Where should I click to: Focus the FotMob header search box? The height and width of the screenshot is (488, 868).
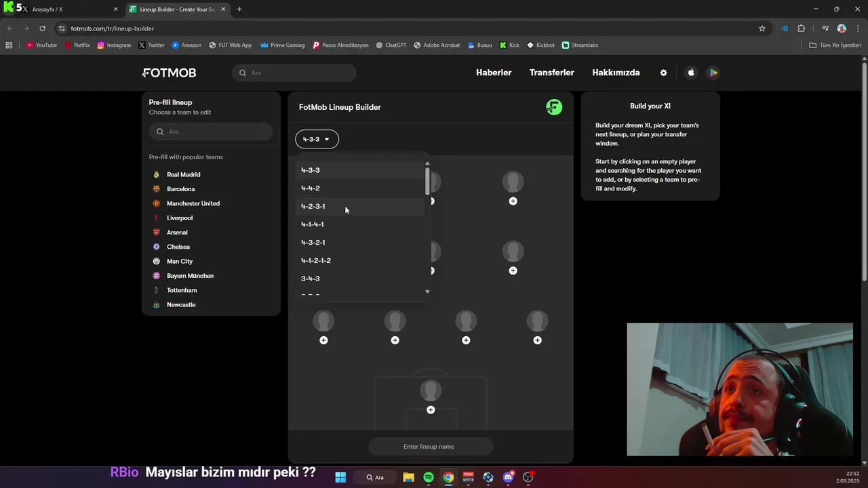coord(294,73)
